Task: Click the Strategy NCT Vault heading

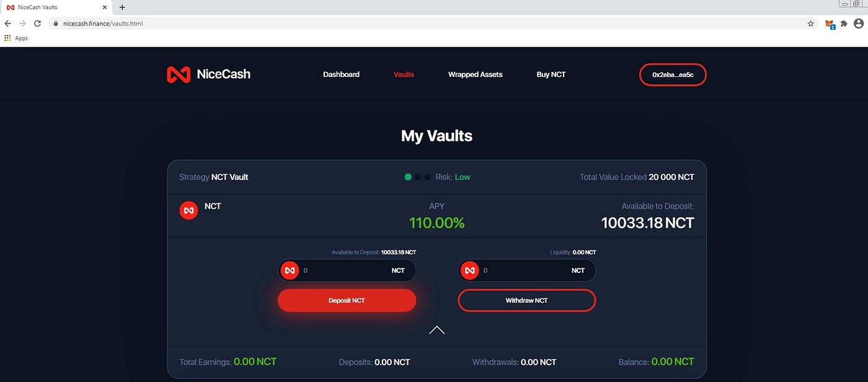Action: (214, 177)
